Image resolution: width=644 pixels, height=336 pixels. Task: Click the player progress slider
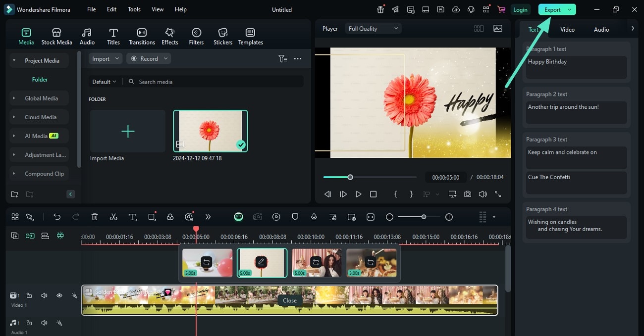coord(370,177)
